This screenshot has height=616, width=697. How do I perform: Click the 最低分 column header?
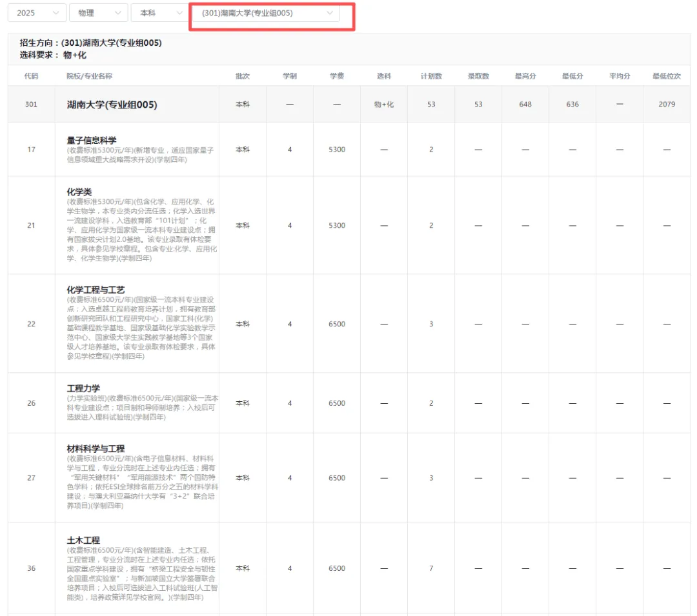pyautogui.click(x=572, y=76)
